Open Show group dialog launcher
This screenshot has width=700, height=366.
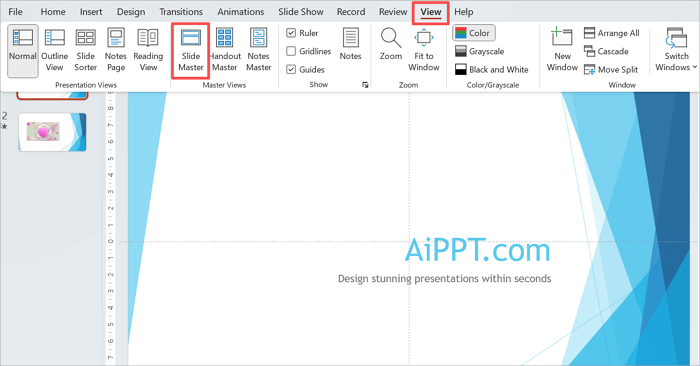[x=365, y=85]
